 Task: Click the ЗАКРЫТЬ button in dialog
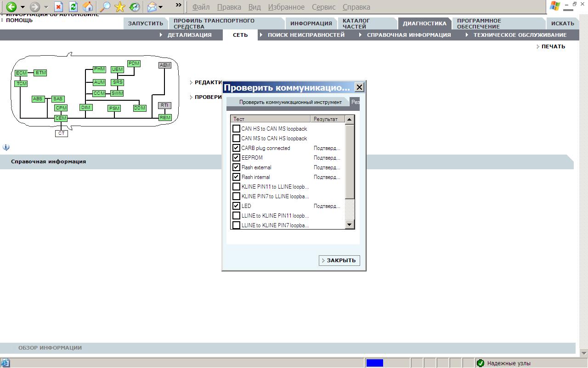(339, 260)
